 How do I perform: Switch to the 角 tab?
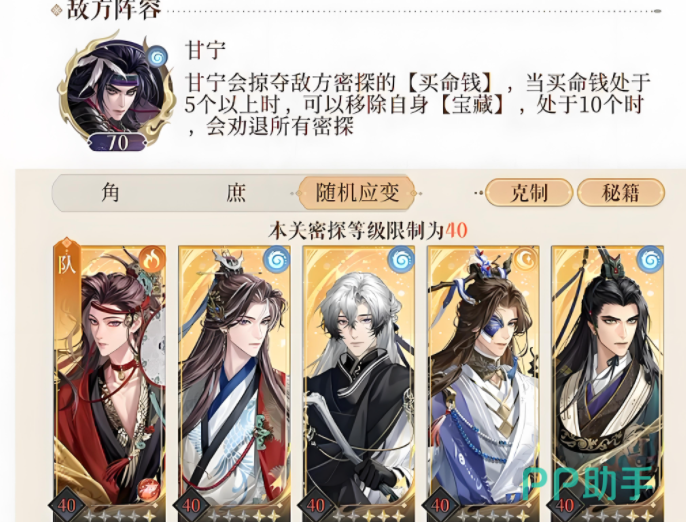pyautogui.click(x=110, y=193)
